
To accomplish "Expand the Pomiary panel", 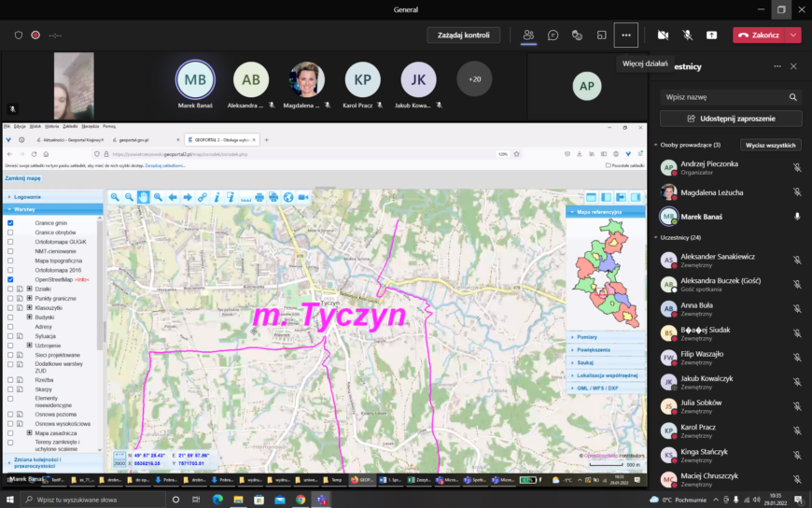I will 606,337.
